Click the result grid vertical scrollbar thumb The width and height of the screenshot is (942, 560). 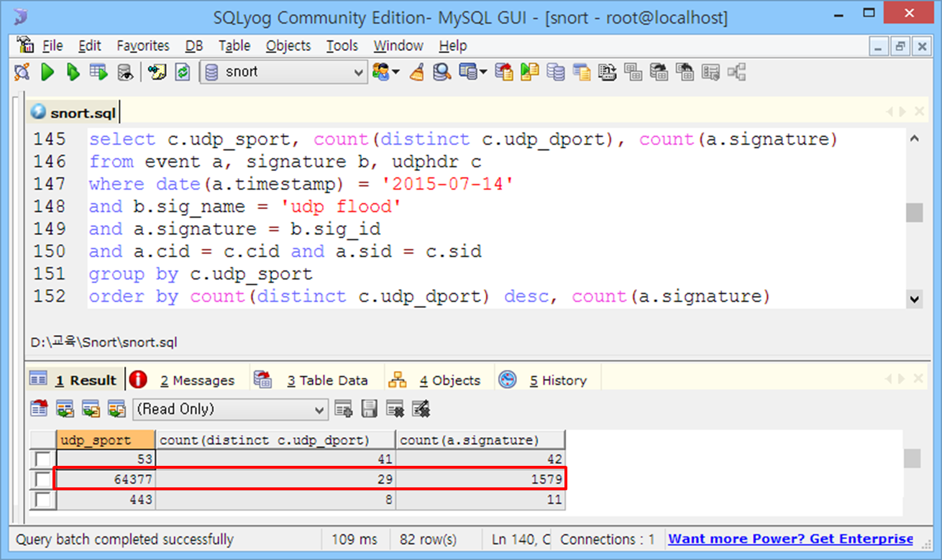pos(911,459)
